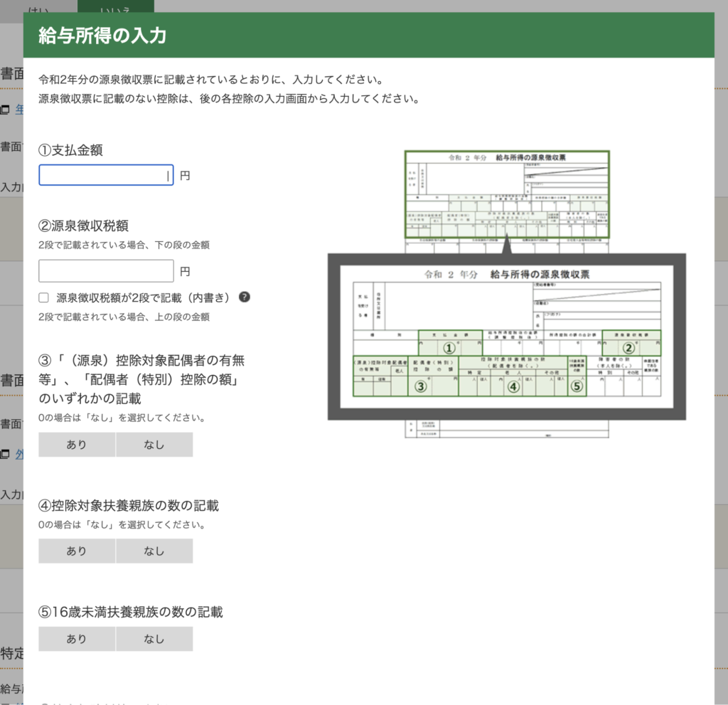Select なし for ⑤ 16歳未満扶養親族
The width and height of the screenshot is (728, 705).
(x=154, y=639)
